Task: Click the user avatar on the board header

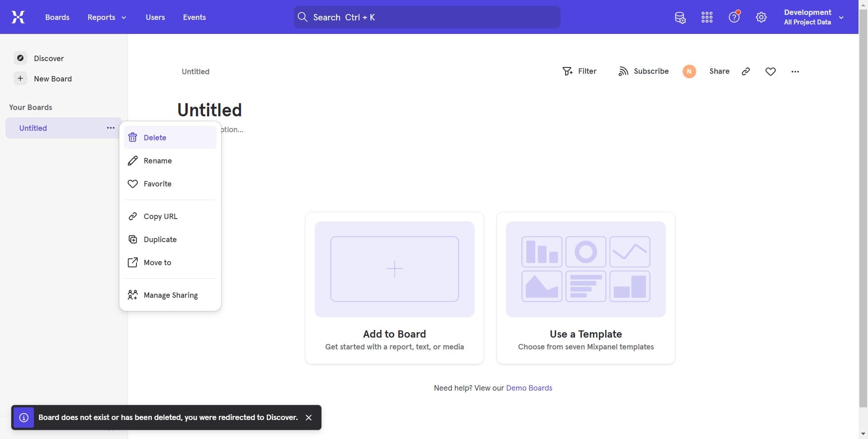Action: (x=689, y=71)
